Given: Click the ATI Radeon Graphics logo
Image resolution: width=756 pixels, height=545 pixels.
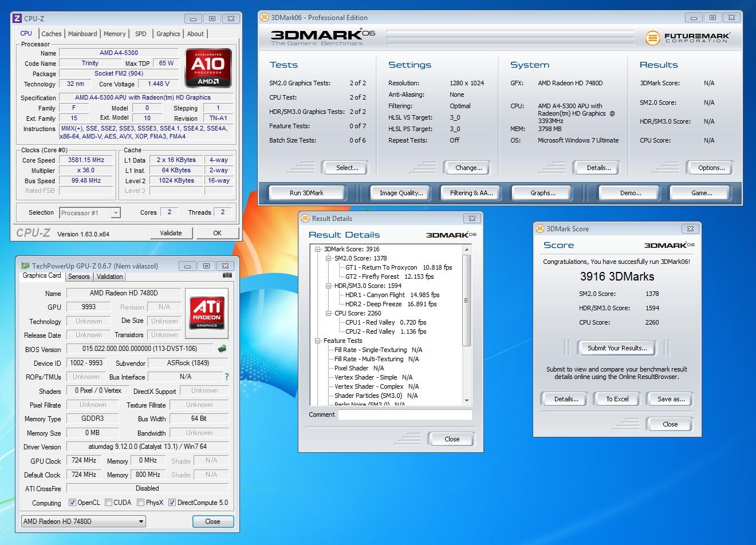Looking at the screenshot, I should tap(207, 312).
